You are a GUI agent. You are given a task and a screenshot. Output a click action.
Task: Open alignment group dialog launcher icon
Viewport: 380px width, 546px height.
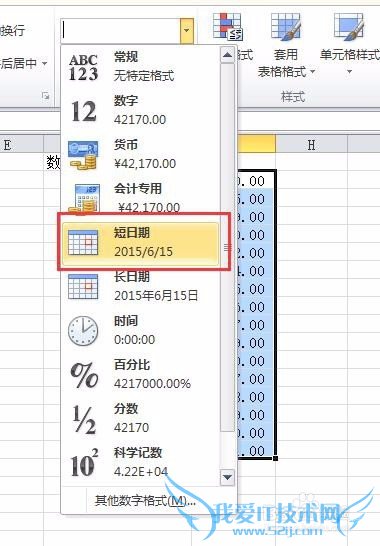pyautogui.click(x=46, y=96)
